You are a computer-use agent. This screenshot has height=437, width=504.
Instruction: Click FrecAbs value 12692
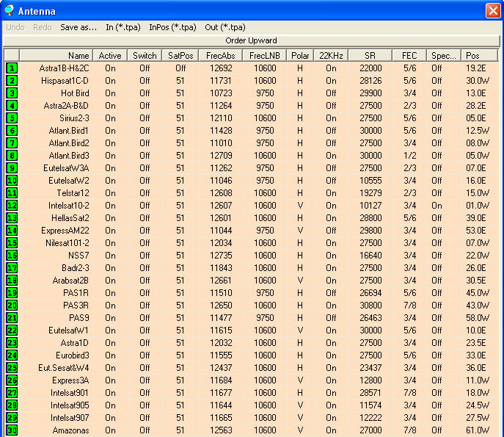[x=221, y=68]
